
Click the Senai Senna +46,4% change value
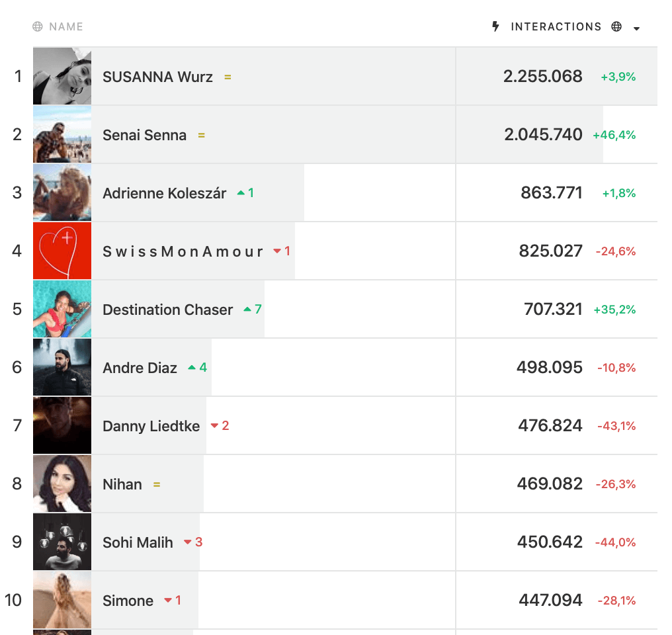[614, 136]
